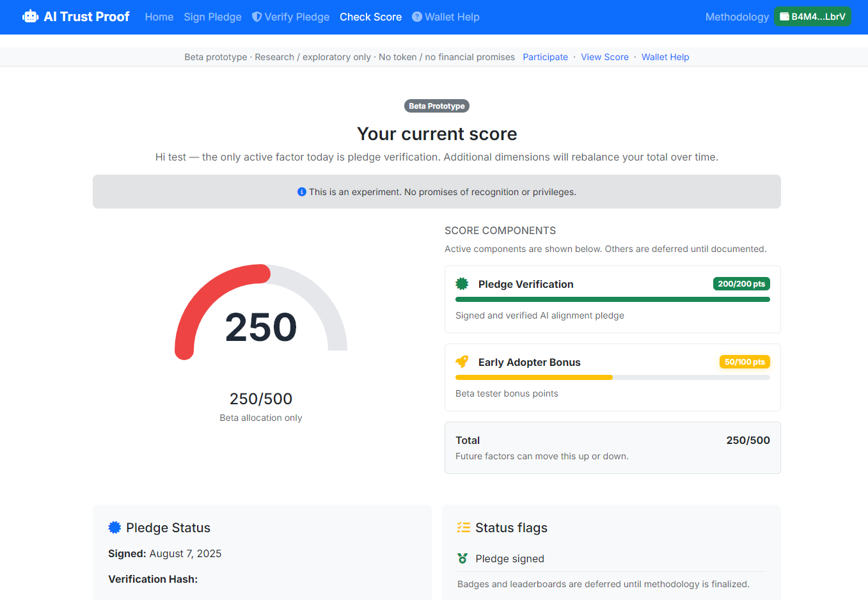Click the 200/200 pts green badge

[x=741, y=284]
